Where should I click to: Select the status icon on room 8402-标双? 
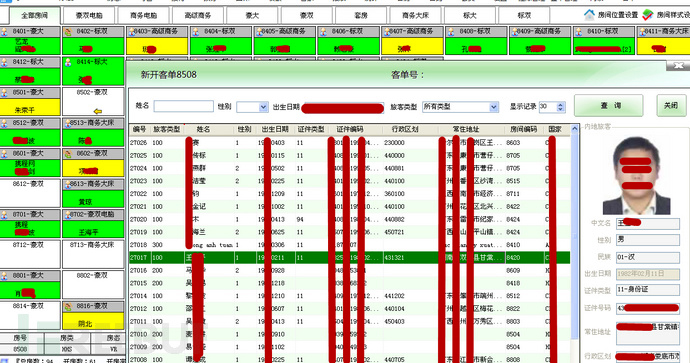68,32
